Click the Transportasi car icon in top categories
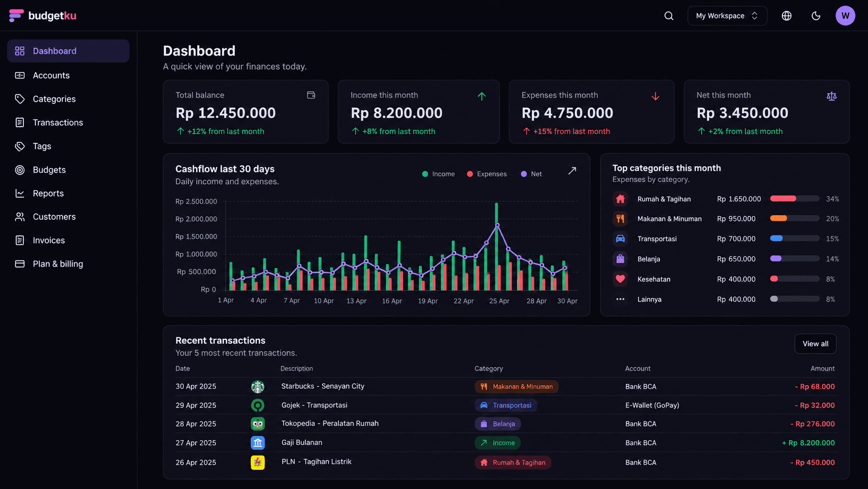 [620, 239]
